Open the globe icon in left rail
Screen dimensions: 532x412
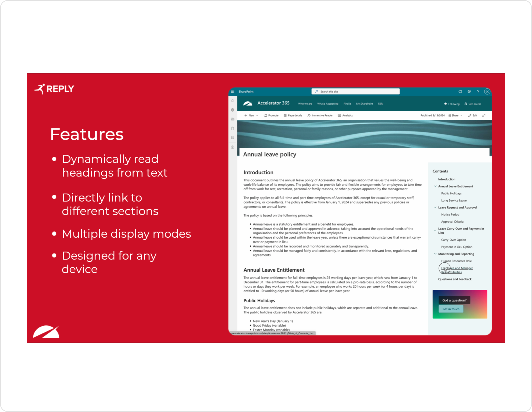click(232, 110)
